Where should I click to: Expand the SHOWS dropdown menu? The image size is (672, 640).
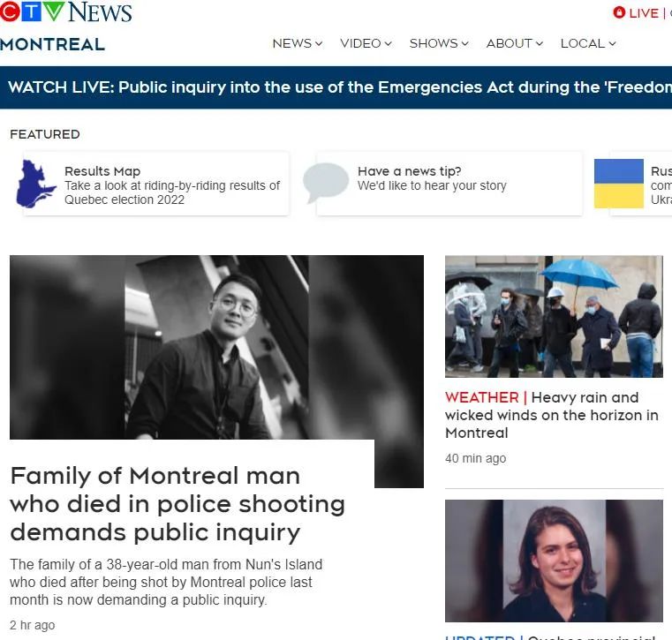click(x=439, y=43)
